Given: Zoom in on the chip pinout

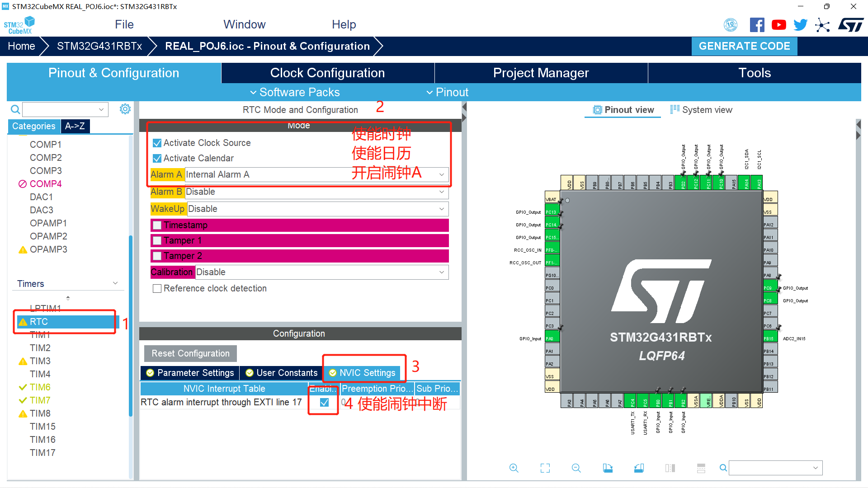Looking at the screenshot, I should tap(514, 468).
